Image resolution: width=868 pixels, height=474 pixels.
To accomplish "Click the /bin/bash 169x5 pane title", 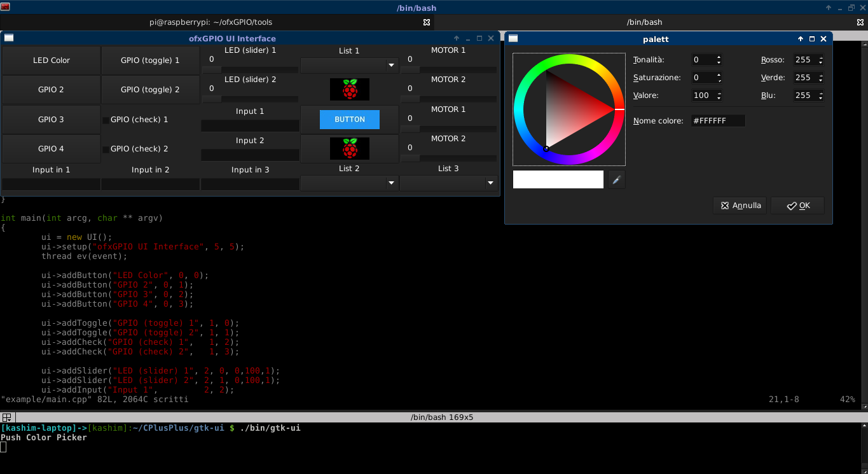I will click(x=442, y=417).
